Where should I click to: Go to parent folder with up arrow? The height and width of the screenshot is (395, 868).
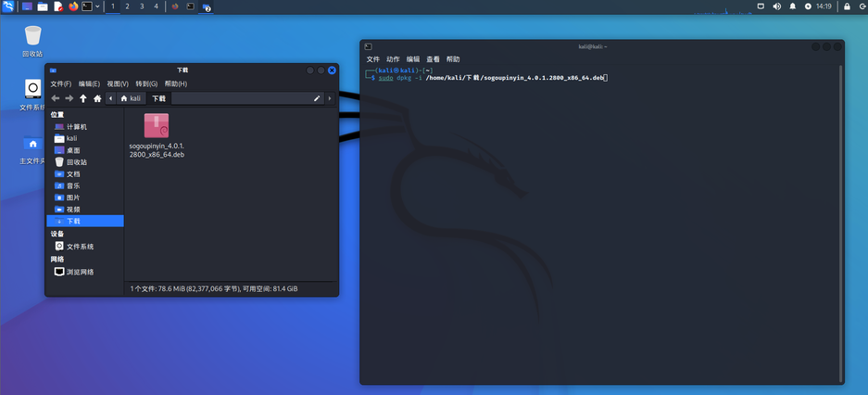83,98
